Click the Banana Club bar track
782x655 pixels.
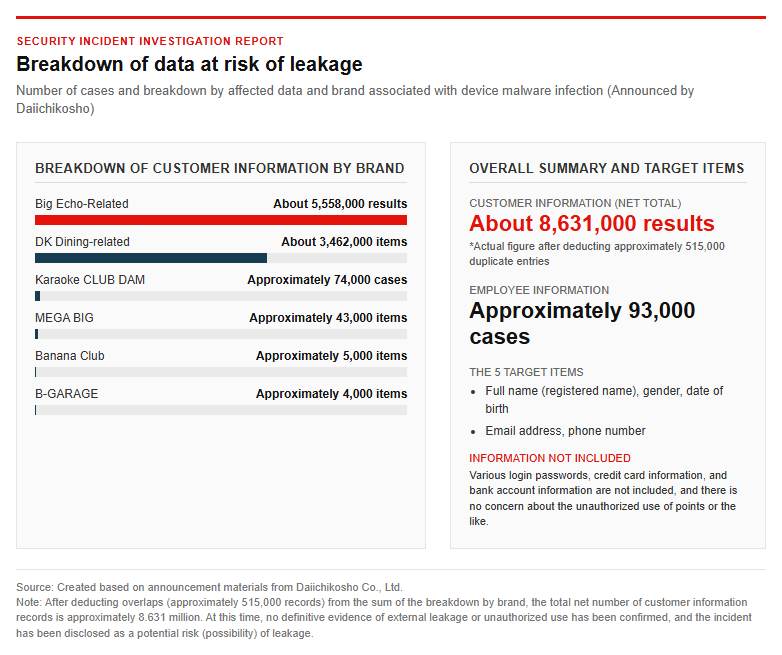221,372
